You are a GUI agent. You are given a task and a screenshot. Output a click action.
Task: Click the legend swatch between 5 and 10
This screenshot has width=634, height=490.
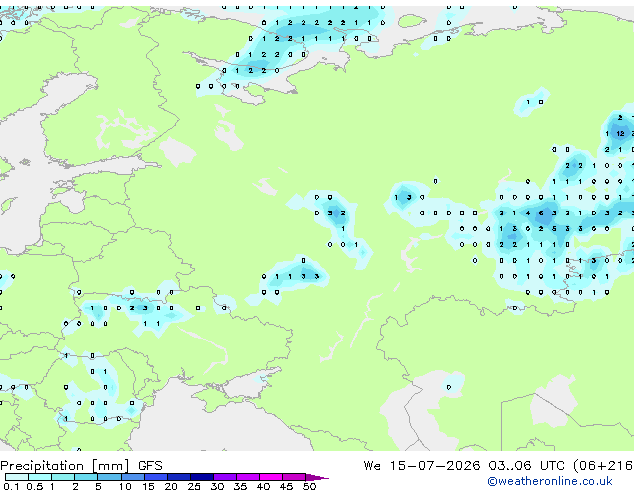click(109, 477)
